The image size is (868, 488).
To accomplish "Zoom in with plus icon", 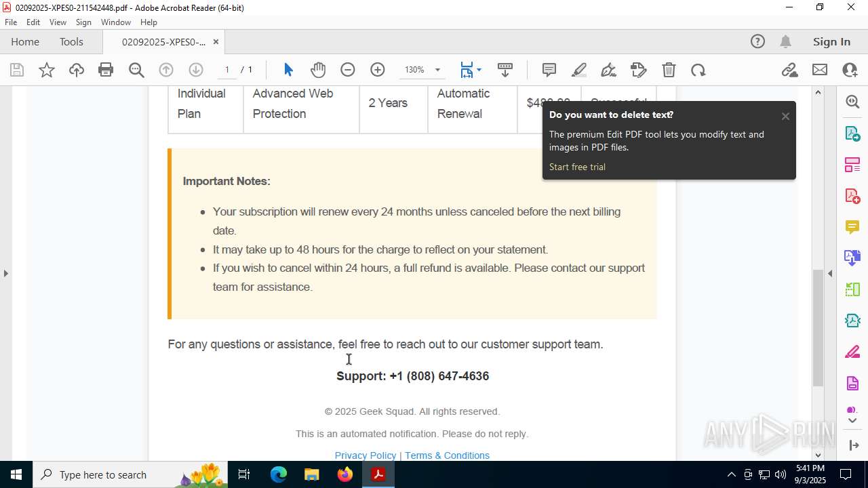I will click(x=378, y=70).
